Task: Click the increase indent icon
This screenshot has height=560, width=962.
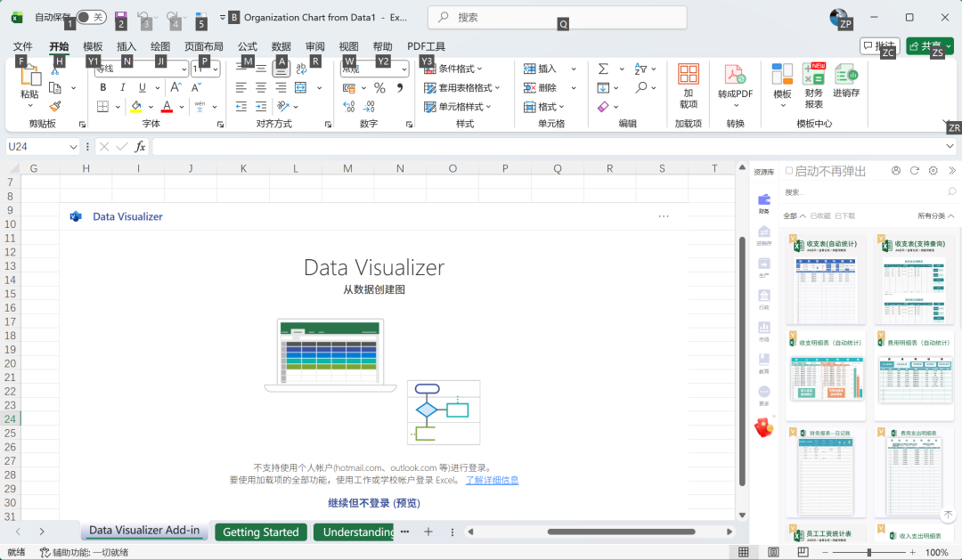Action: pos(261,107)
